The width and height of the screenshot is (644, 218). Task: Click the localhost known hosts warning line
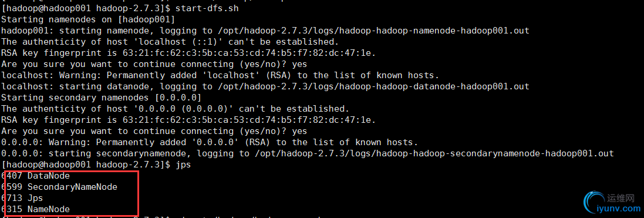[220, 76]
